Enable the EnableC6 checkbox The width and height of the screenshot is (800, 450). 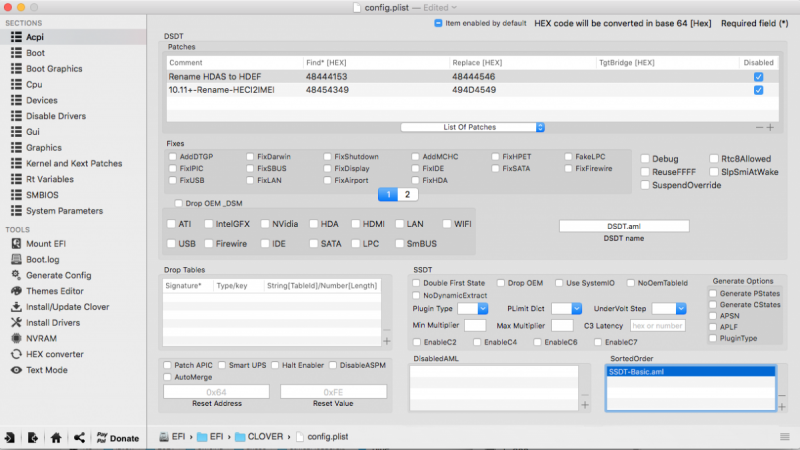[x=537, y=342]
